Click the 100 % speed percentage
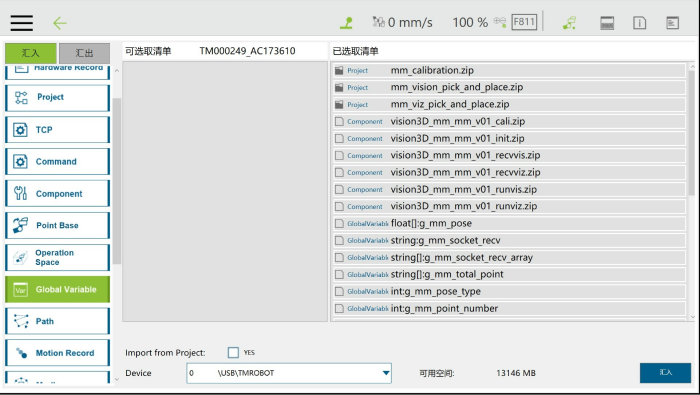This screenshot has height=395, width=700. pyautogui.click(x=470, y=22)
